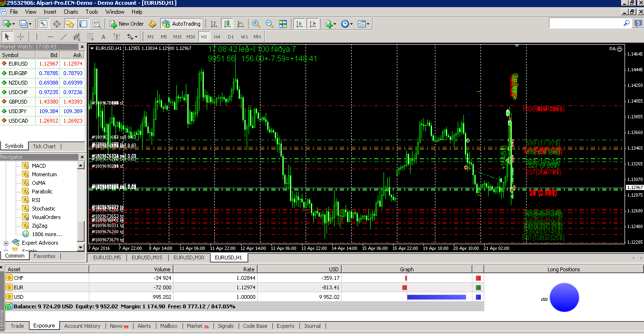This screenshot has width=644, height=334.
Task: Zoom out the chart with magnifier minus
Action: [x=269, y=24]
